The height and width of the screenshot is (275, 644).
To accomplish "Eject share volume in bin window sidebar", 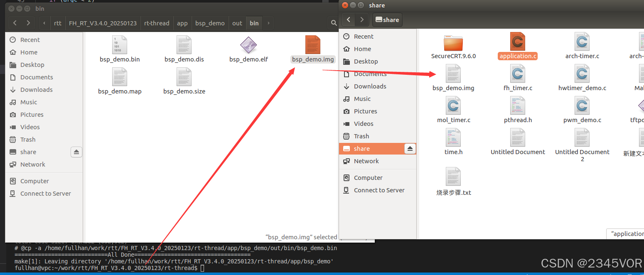I will pyautogui.click(x=76, y=152).
